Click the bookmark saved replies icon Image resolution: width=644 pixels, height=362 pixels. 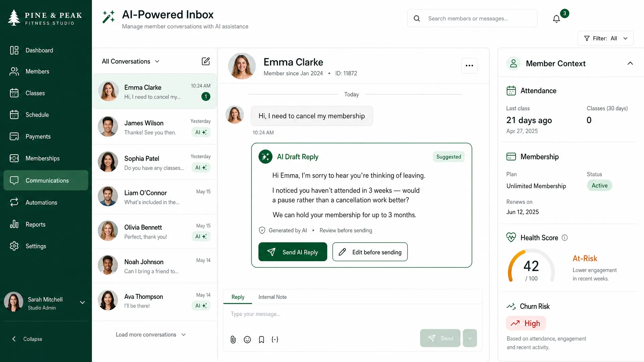pos(261,340)
